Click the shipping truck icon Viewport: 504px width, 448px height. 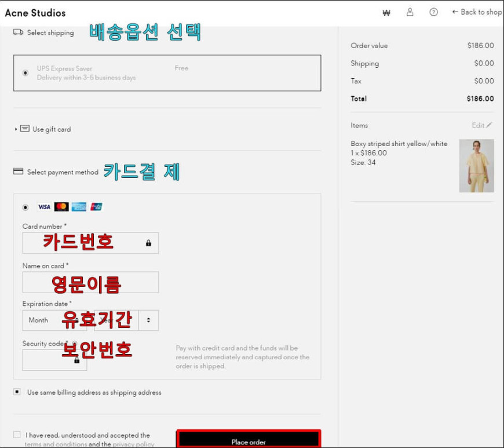click(x=18, y=32)
